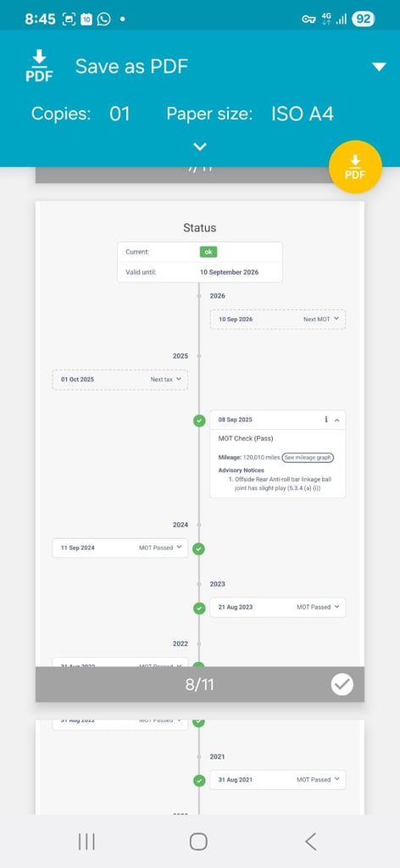Change the Copies count 01
This screenshot has width=400, height=868.
[119, 114]
